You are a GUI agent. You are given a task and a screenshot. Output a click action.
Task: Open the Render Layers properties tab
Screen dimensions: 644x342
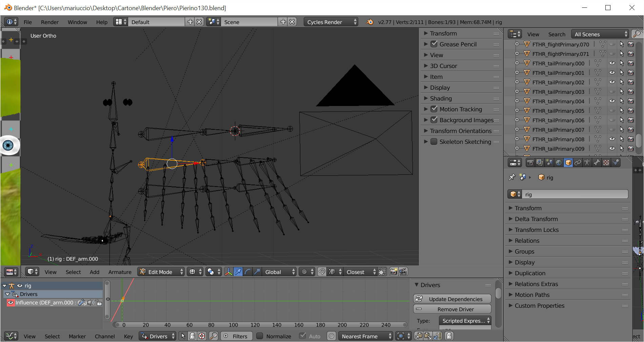click(540, 163)
